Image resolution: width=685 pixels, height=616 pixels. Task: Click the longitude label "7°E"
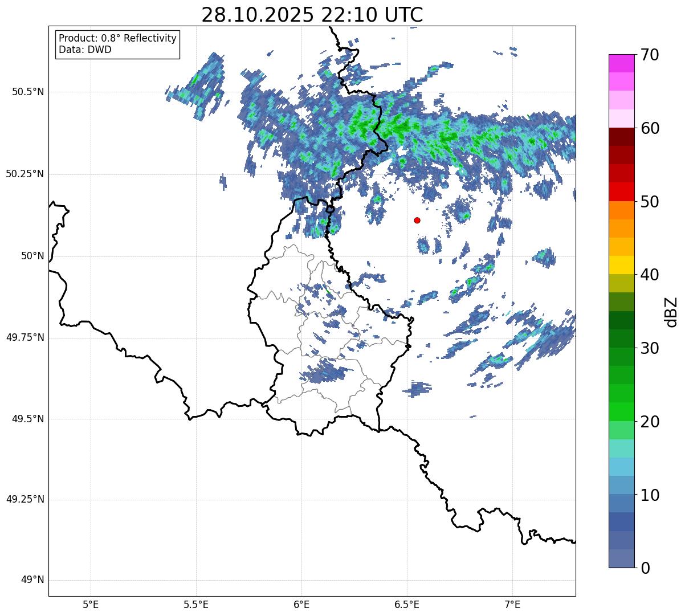(512, 605)
